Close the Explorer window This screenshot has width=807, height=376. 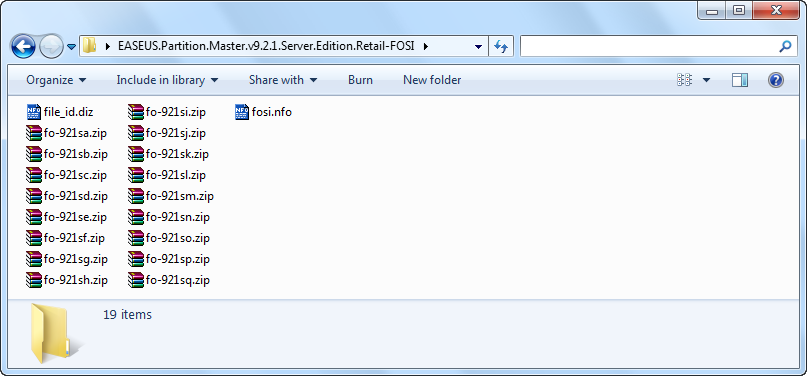coord(776,11)
